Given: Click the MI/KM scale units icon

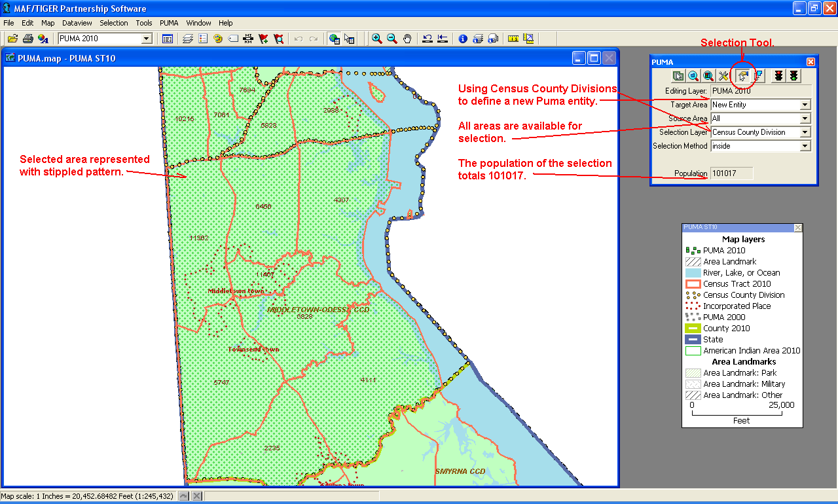Looking at the screenshot, I should coord(249,39).
